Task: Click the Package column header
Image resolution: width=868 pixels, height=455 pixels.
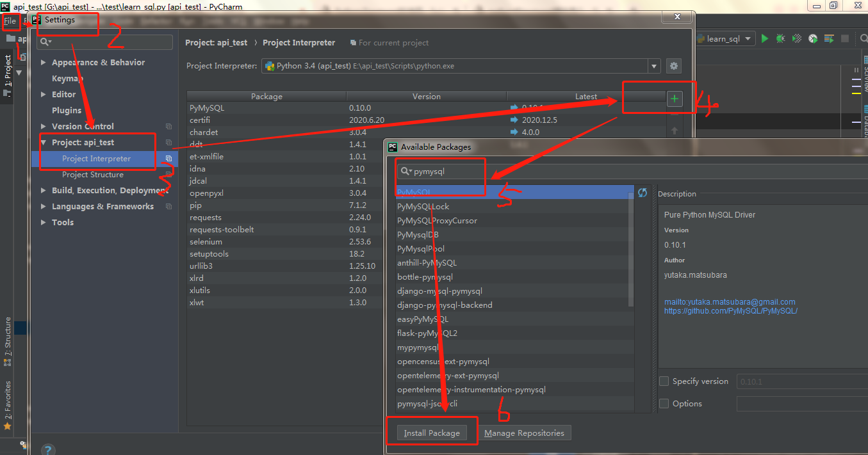Action: [x=266, y=97]
